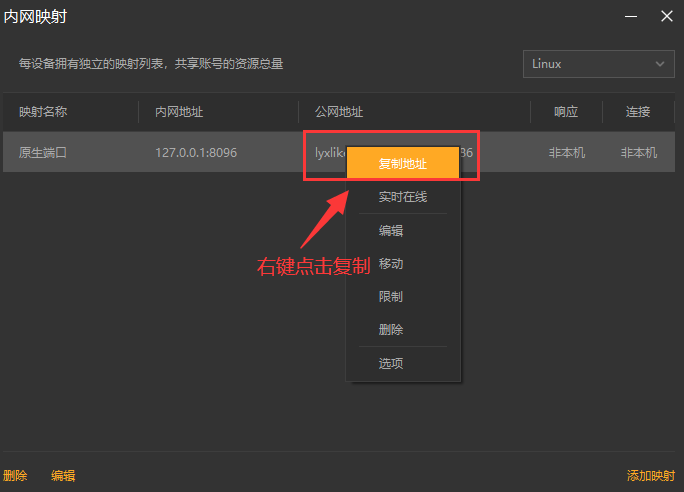Select 实时在线 from the context menu

tap(403, 197)
